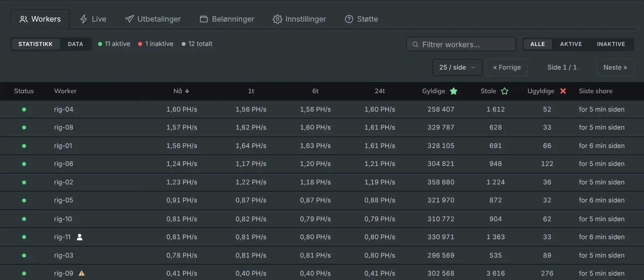Open the 25 / side dropdown
The width and height of the screenshot is (644, 280).
click(x=458, y=67)
